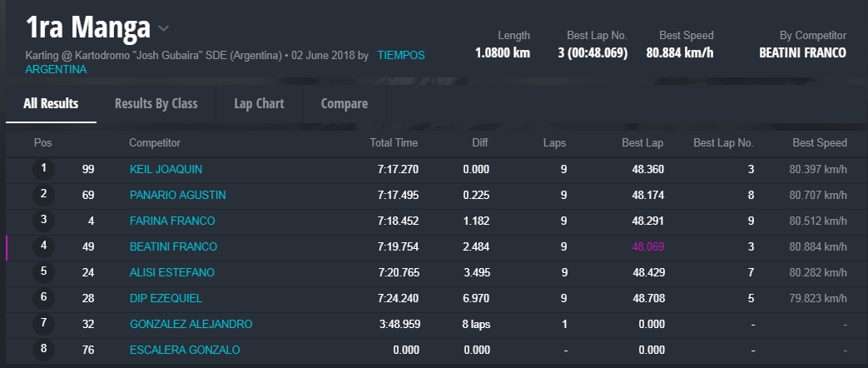Select the Compare tab
The width and height of the screenshot is (868, 368).
click(344, 103)
